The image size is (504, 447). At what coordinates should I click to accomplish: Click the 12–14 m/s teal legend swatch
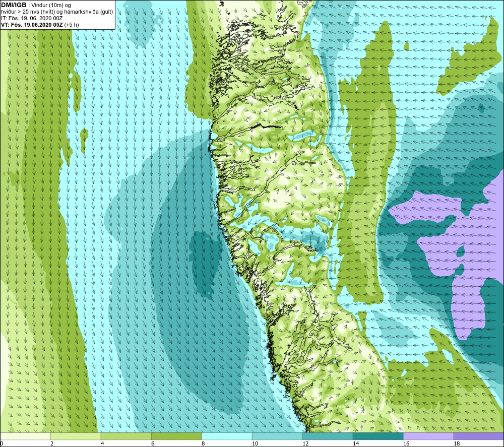328,436
